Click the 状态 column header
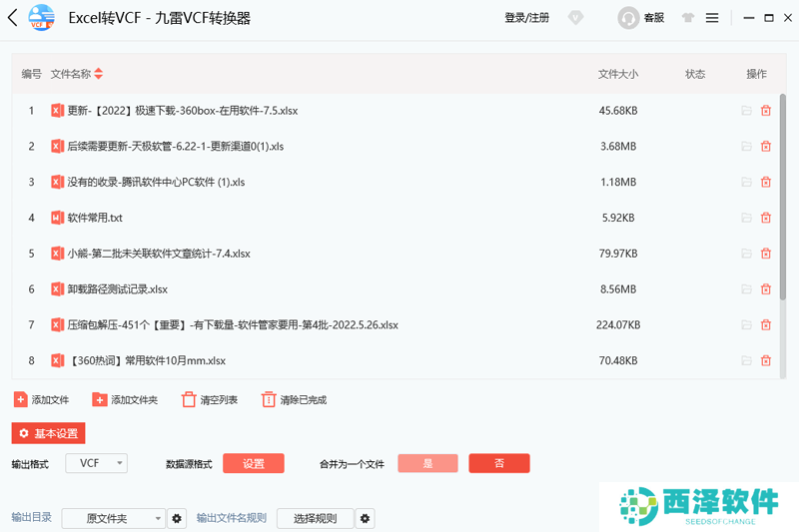799x532 pixels. point(695,74)
